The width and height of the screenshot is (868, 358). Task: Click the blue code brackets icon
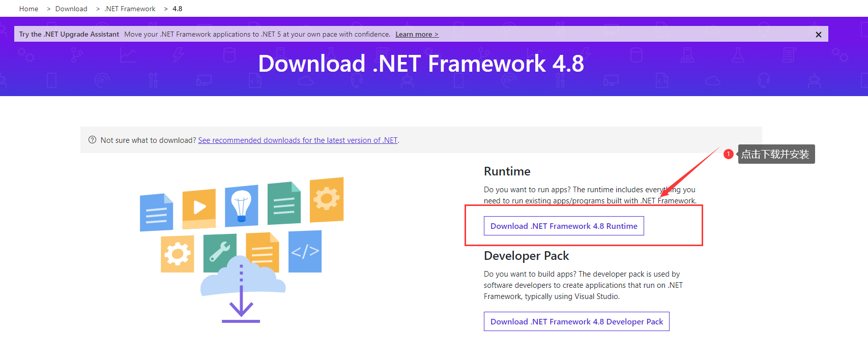click(x=305, y=251)
